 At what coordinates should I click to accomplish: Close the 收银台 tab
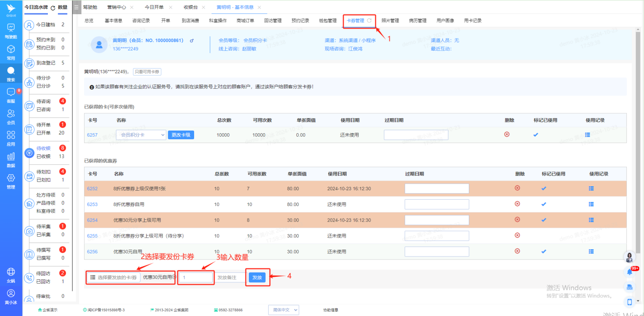pos(204,7)
